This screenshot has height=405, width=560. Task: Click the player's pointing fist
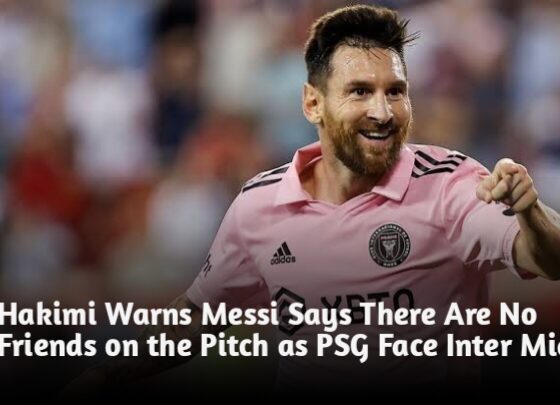pyautogui.click(x=507, y=186)
